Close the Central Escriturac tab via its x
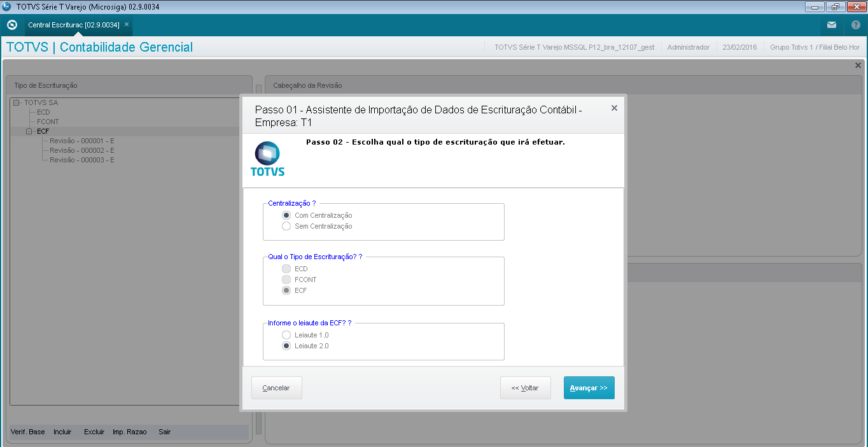This screenshot has height=447, width=868. pyautogui.click(x=127, y=24)
